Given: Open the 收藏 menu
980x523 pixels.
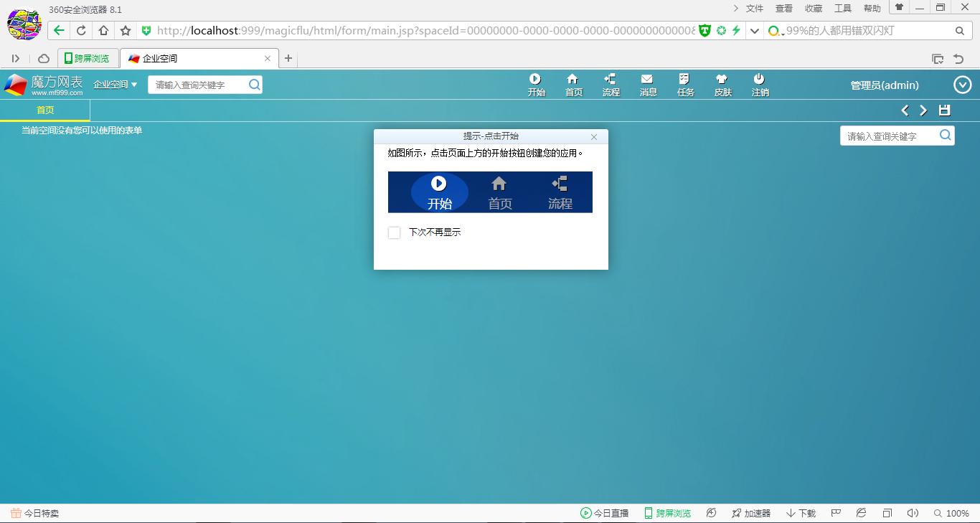Looking at the screenshot, I should pyautogui.click(x=814, y=9).
